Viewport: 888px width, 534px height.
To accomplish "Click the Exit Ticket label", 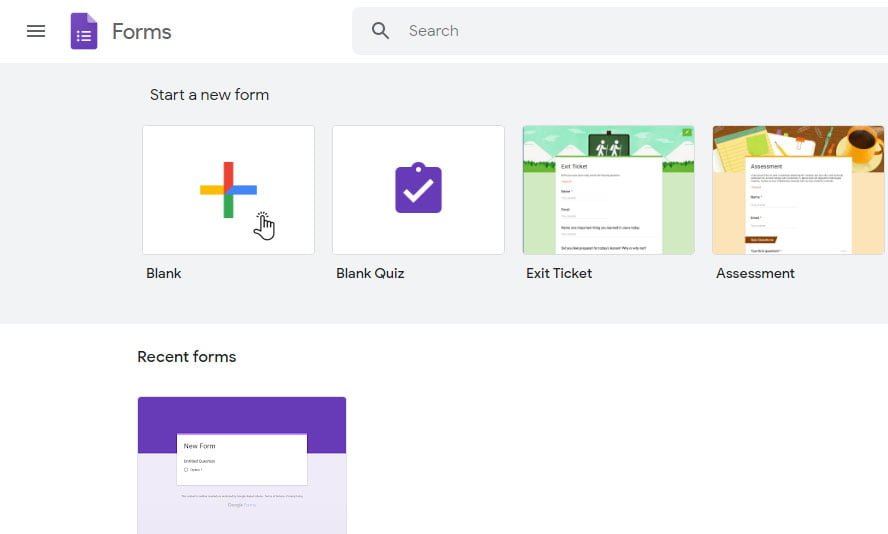I will click(559, 274).
